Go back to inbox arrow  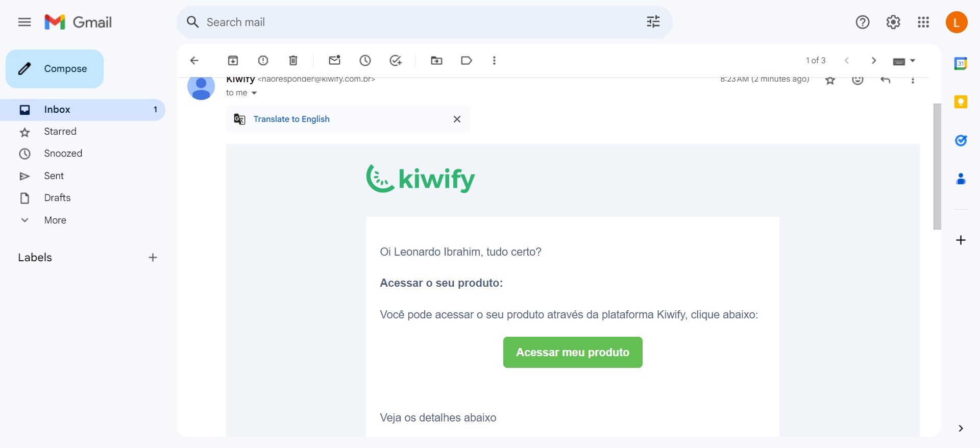[x=194, y=61]
